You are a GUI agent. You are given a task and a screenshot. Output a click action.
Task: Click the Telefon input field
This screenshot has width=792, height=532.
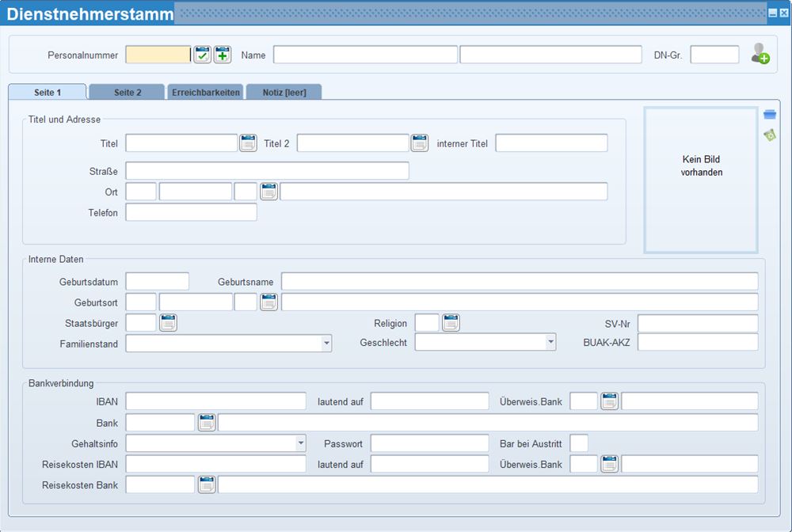click(x=192, y=212)
